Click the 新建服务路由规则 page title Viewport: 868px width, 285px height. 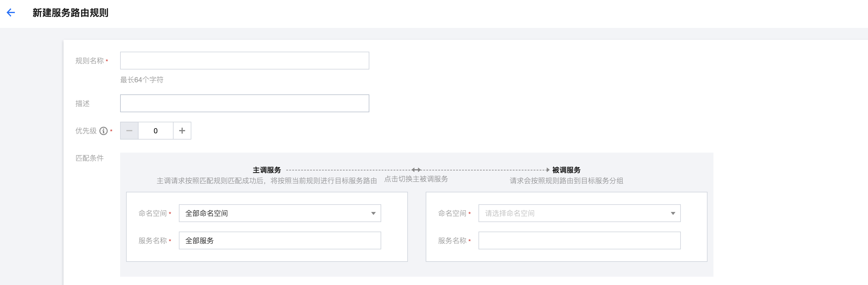(x=70, y=13)
